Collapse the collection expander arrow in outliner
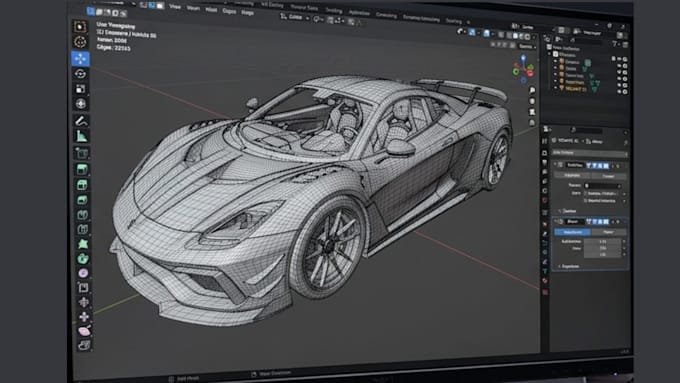This screenshot has height=383, width=680. click(550, 55)
